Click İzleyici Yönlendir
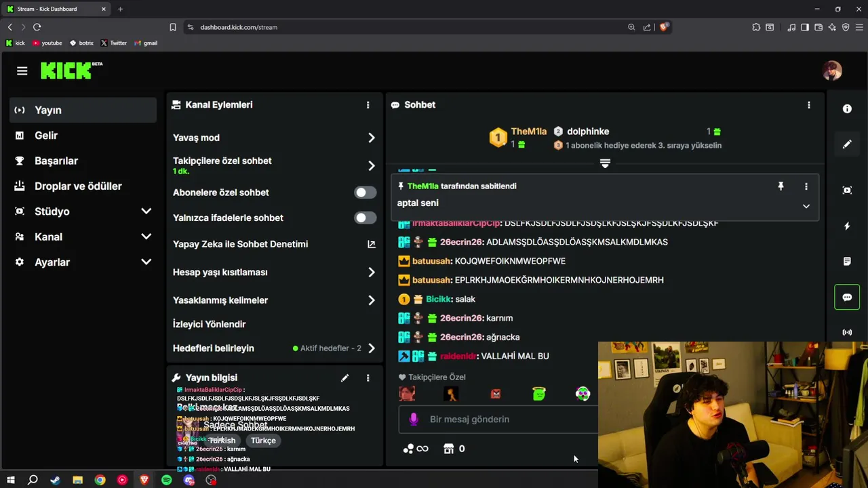Screen dimensions: 868x488 click(x=209, y=324)
